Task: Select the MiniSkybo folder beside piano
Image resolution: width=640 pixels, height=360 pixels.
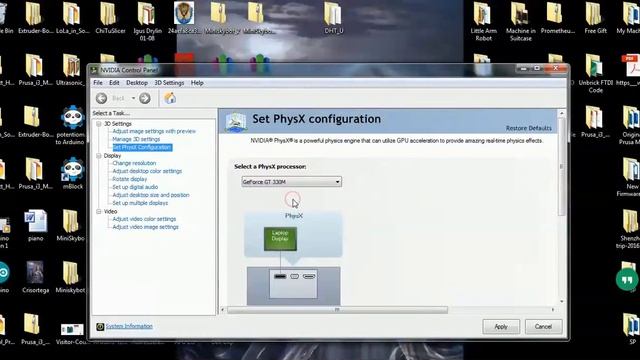Action: (x=70, y=226)
